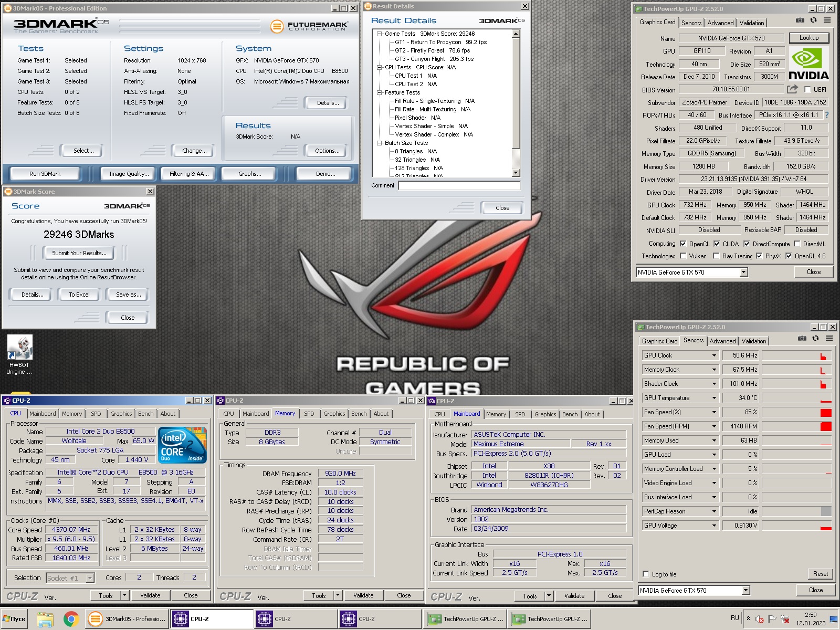
Task: Click camera icon in GPU-Z Sensors window
Action: pos(802,339)
